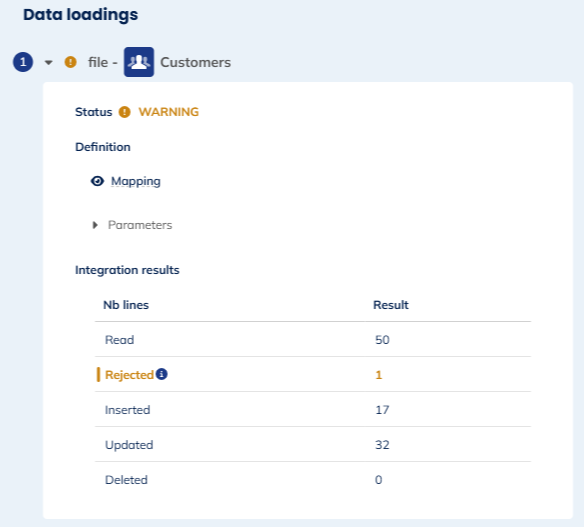Collapse the file - Customers loading section

tap(48, 62)
